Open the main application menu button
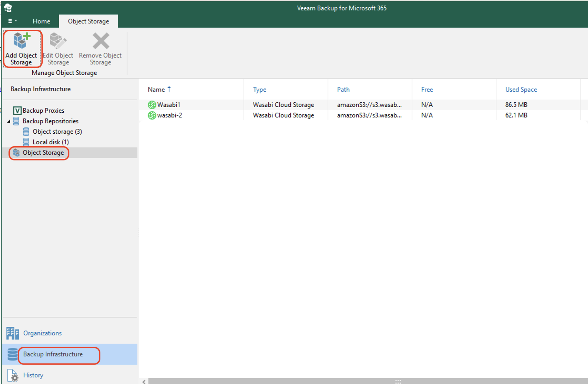588x384 pixels. [12, 21]
